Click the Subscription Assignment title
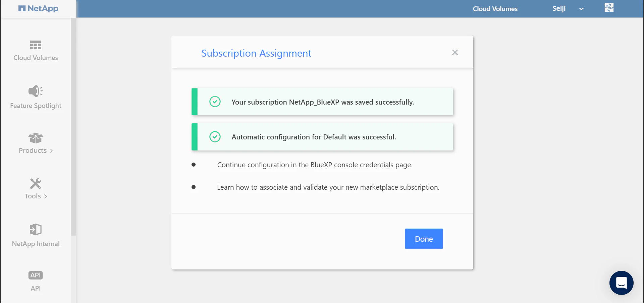644x303 pixels. pos(256,53)
